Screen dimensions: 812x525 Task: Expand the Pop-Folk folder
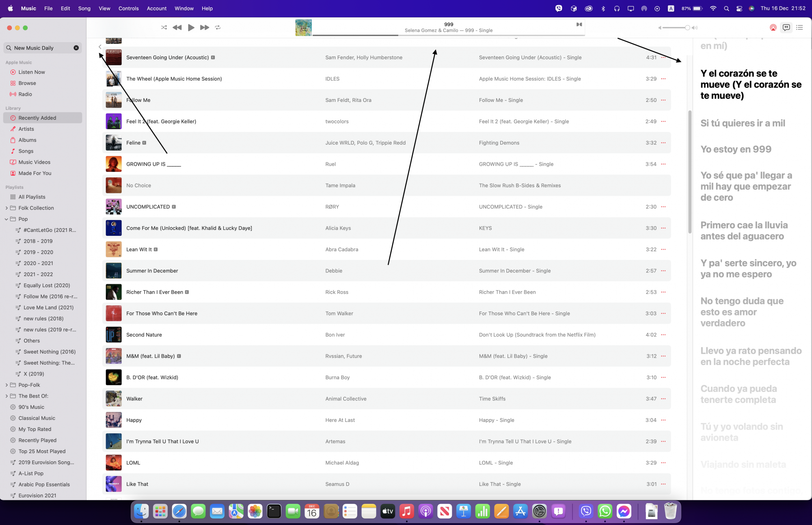(x=6, y=385)
